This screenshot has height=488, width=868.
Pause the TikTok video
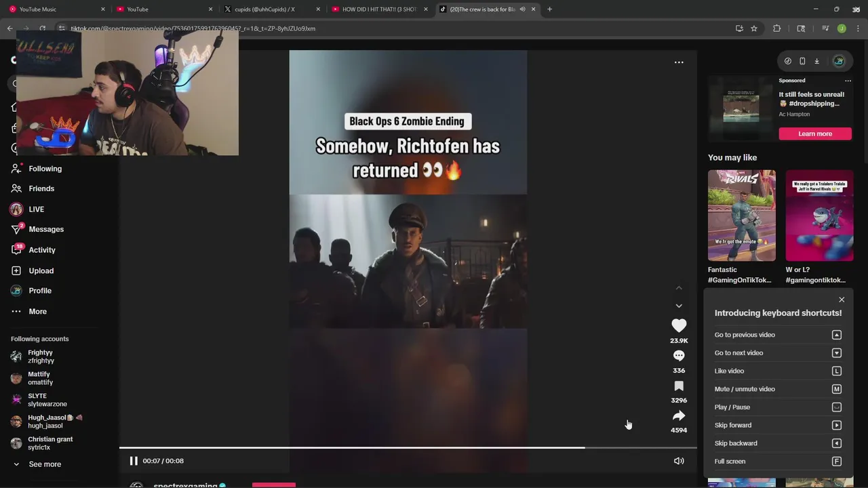(x=134, y=461)
